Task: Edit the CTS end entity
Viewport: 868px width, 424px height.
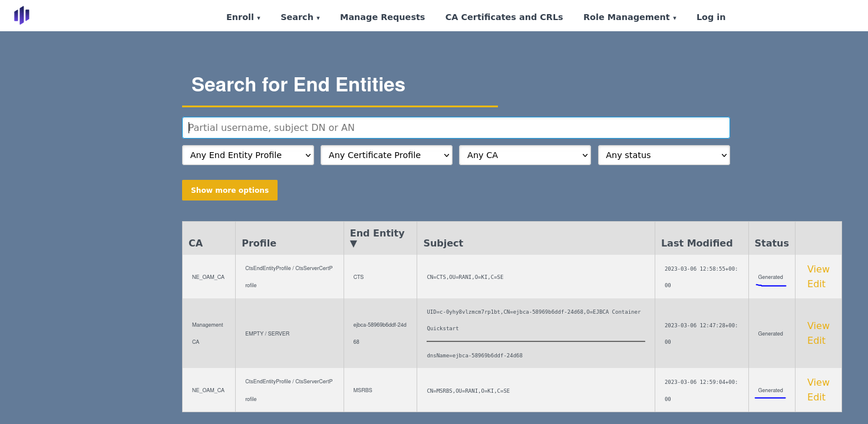Action: click(816, 284)
